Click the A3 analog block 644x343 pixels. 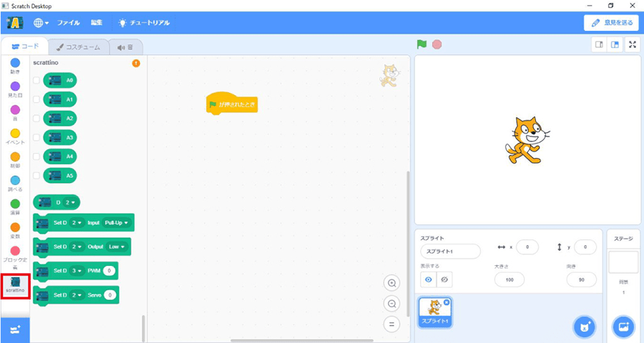[x=60, y=137]
